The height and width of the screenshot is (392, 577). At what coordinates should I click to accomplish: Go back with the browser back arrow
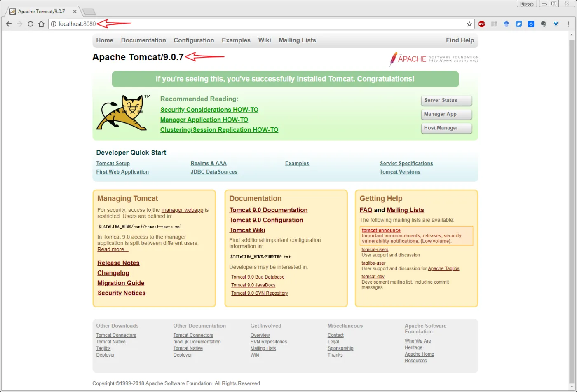point(9,24)
